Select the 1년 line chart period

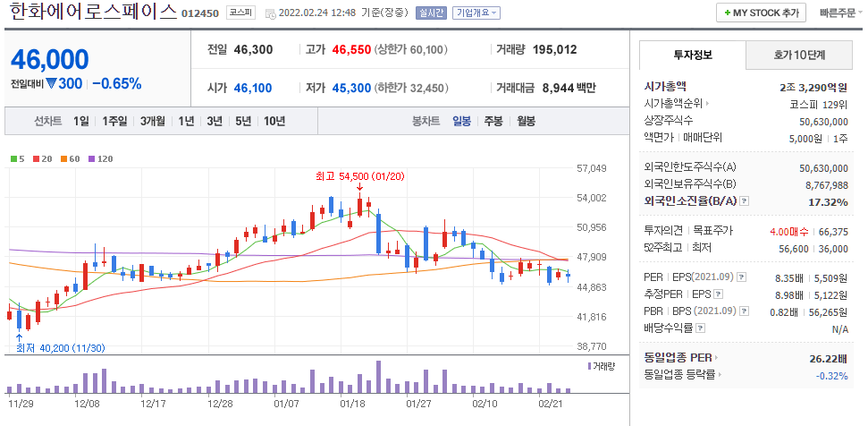(186, 121)
